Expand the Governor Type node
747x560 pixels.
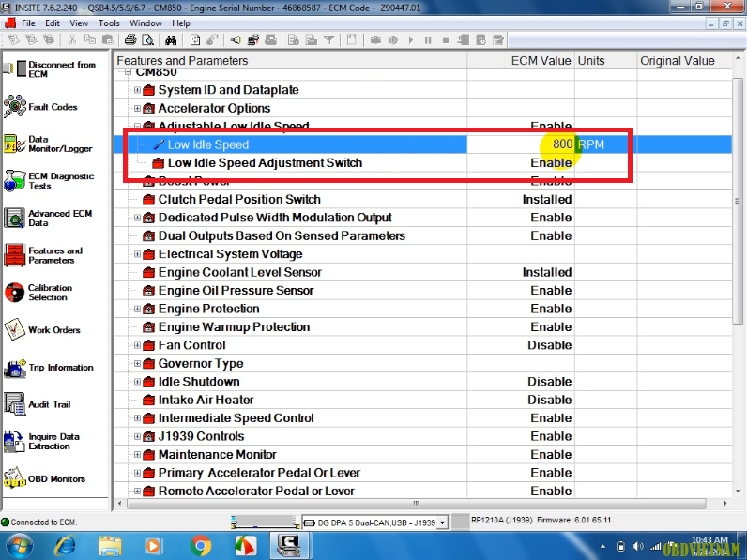point(137,363)
